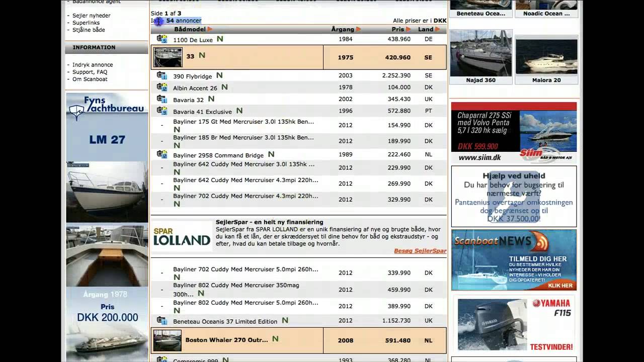Click the SPAR LOLLAND logo

point(182,236)
